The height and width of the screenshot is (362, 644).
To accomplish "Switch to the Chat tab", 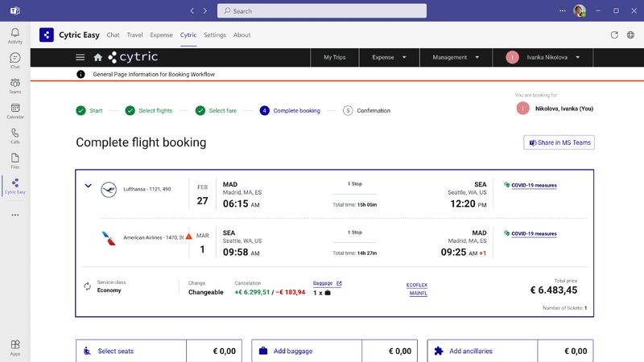I will coord(113,35).
